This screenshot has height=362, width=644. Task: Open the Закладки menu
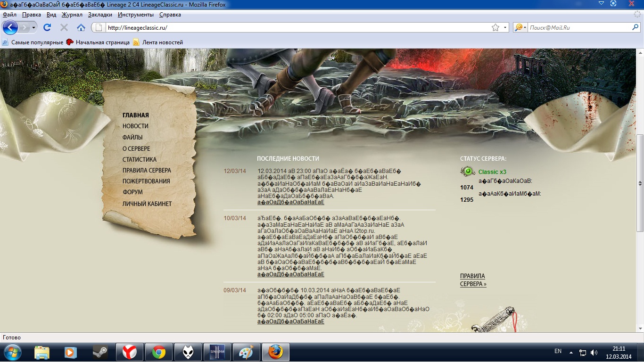click(100, 15)
